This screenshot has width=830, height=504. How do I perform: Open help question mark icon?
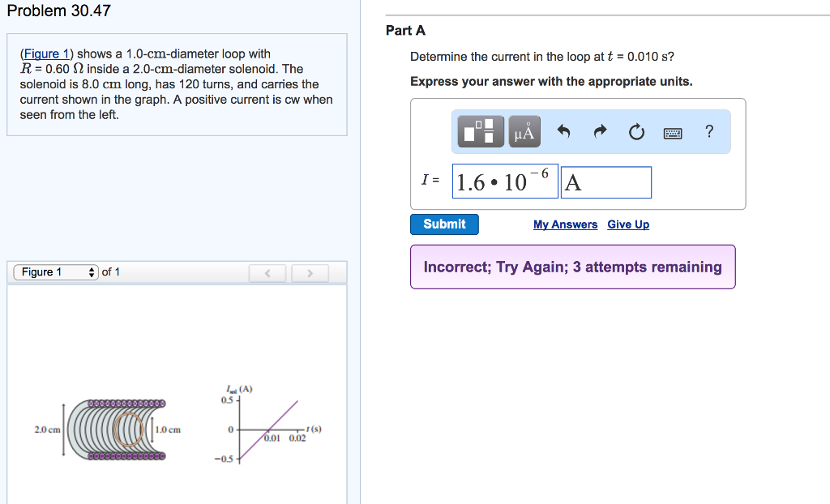709,130
